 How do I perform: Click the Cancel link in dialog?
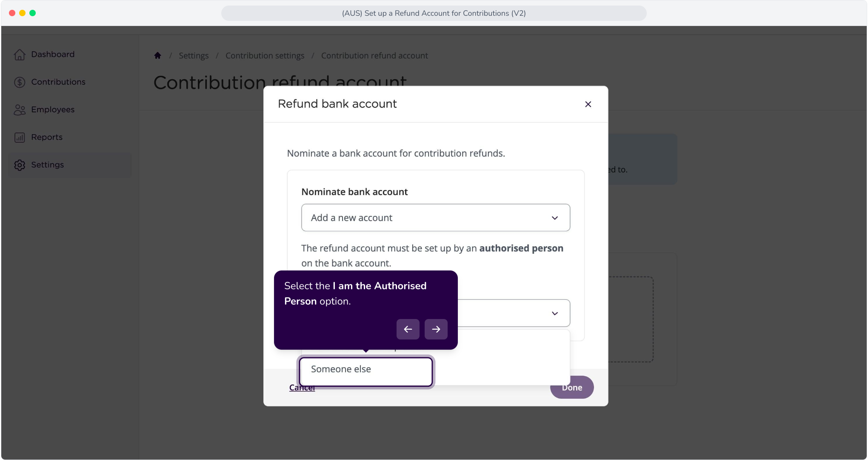[302, 388]
